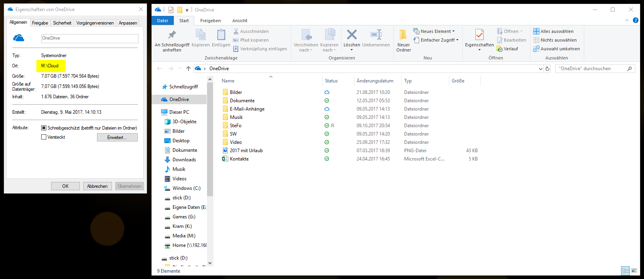Open Quick Access Toolbar customize dropdown
The image size is (644, 279).
click(187, 10)
